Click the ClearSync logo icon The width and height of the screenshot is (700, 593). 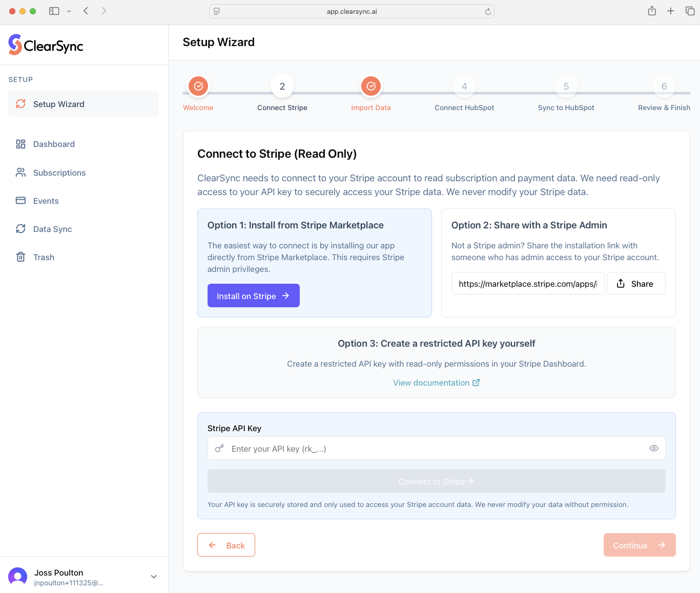click(15, 45)
